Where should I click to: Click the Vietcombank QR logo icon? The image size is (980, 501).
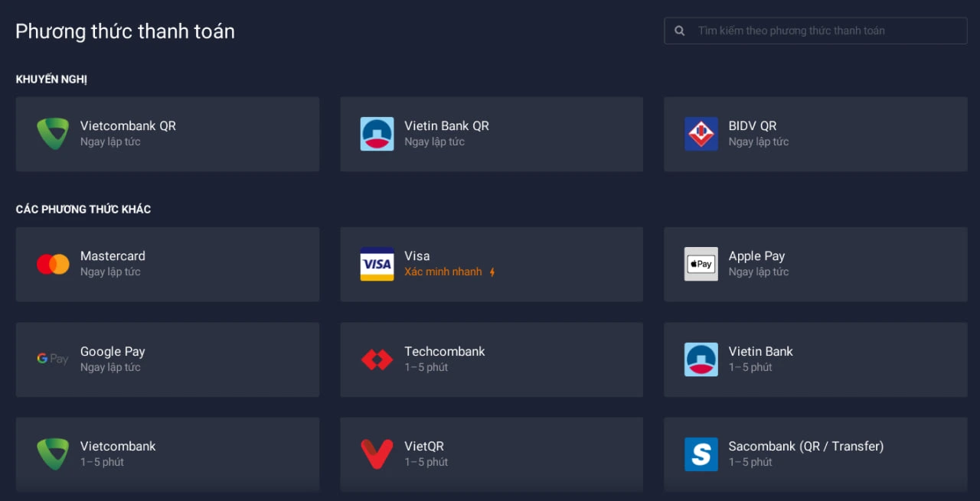53,134
